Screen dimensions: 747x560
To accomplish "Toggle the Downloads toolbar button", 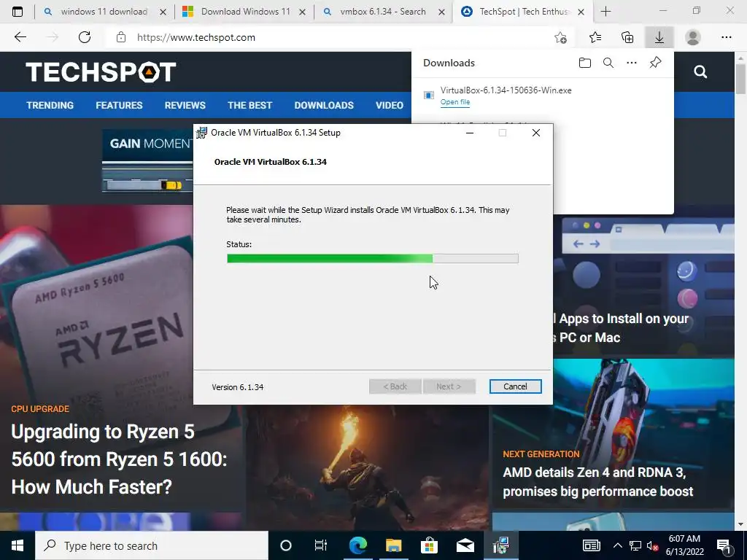I will [659, 37].
